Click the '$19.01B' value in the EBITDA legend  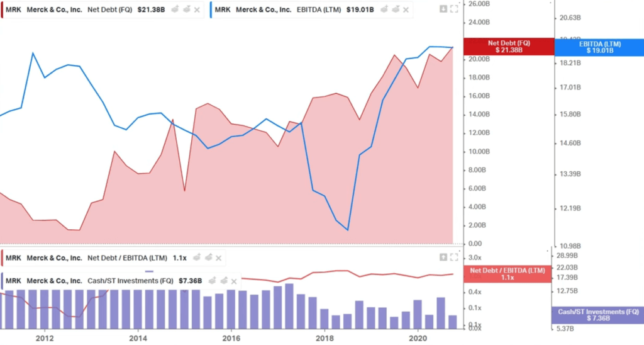click(x=360, y=9)
